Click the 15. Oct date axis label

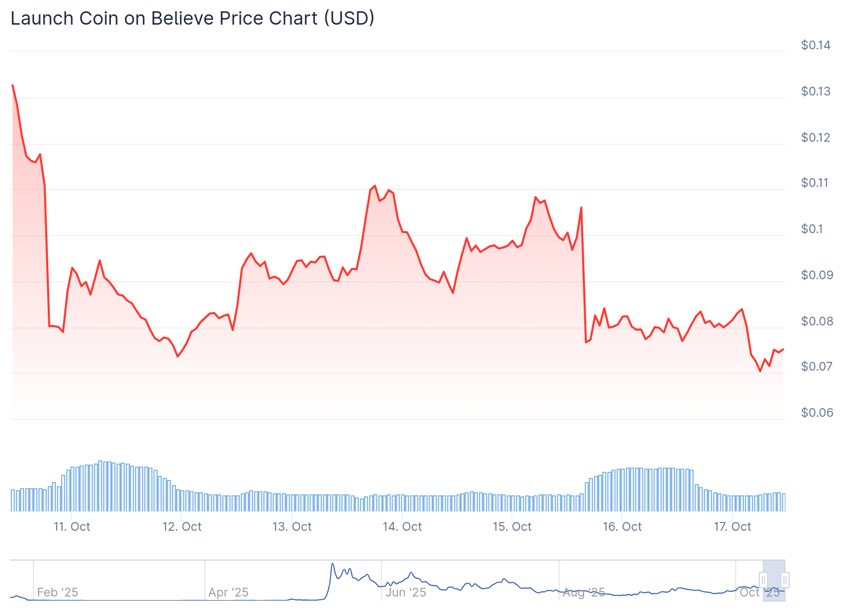(x=512, y=527)
